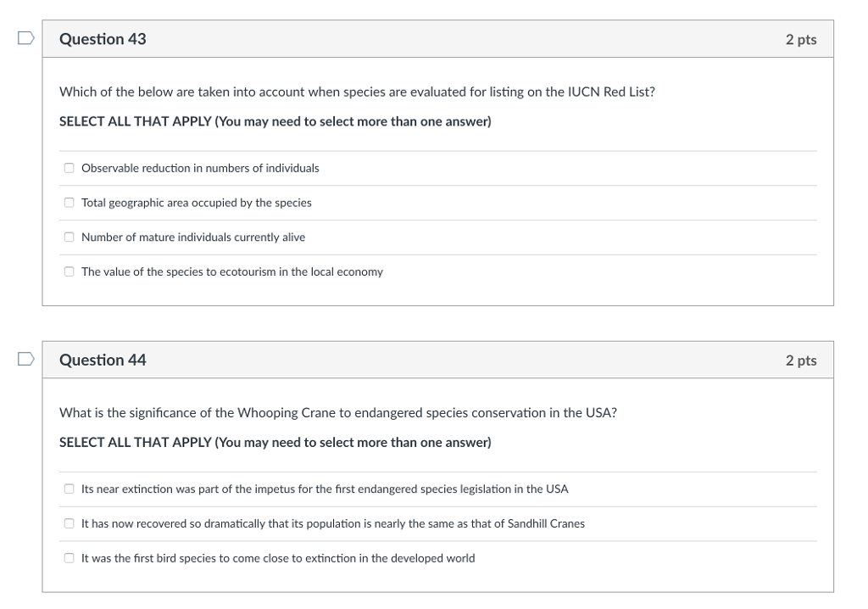Click the 'Question 44' heading
Viewport: 868px width, 609px height.
[x=103, y=360]
